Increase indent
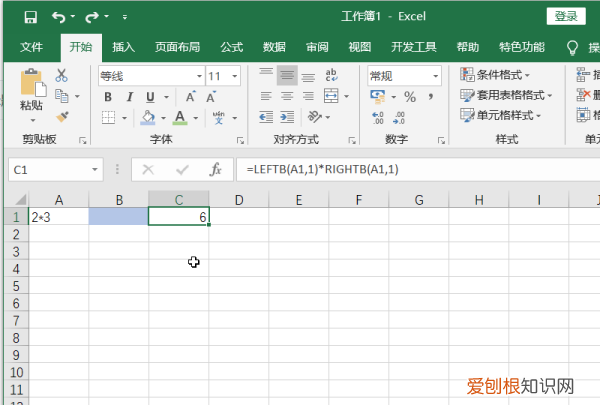600x405 pixels. 287,117
